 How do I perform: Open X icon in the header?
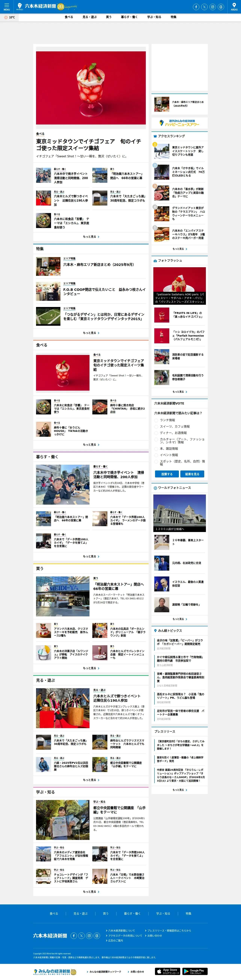204,7
